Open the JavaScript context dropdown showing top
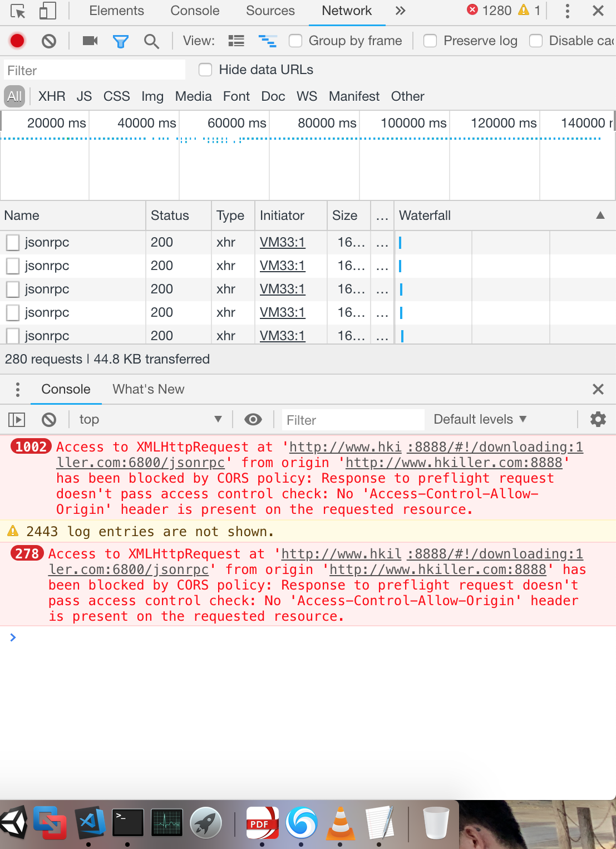 click(150, 419)
